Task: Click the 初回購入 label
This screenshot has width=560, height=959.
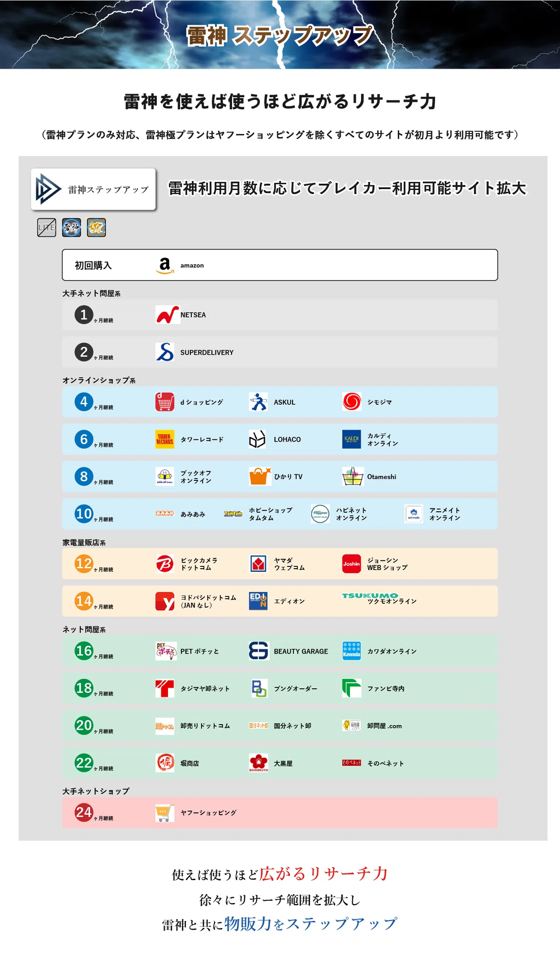Action: [93, 265]
